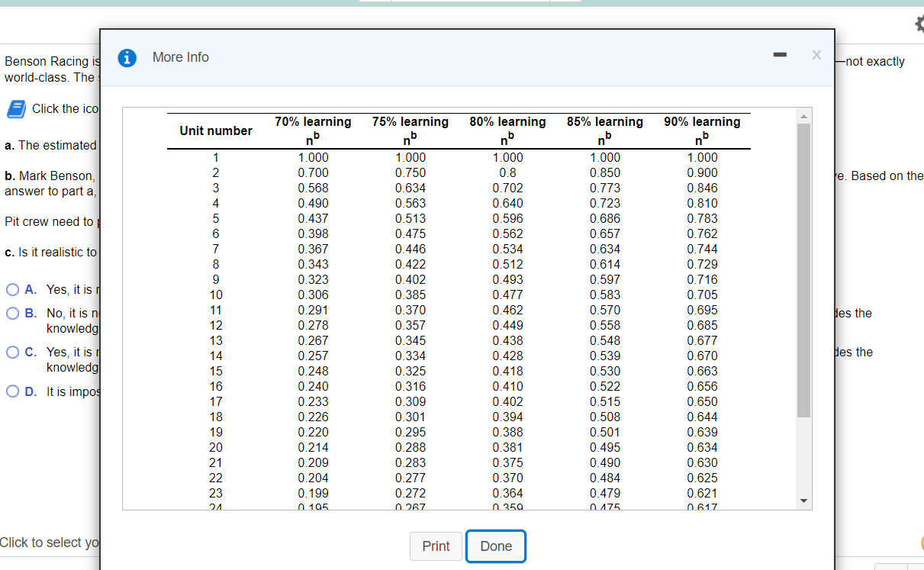This screenshot has height=570, width=924.
Task: Close the More Info dialog with X
Action: [816, 56]
